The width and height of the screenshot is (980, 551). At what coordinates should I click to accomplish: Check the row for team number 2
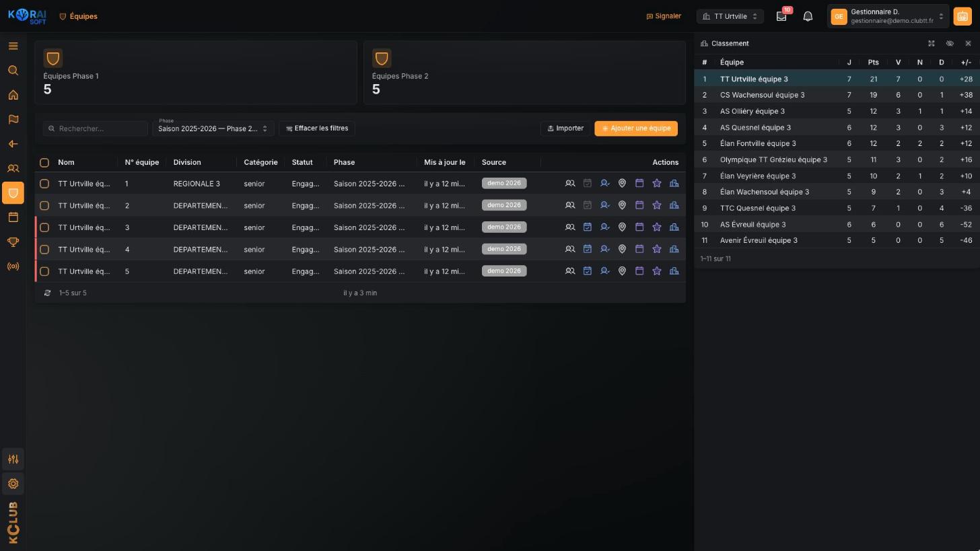tap(44, 205)
